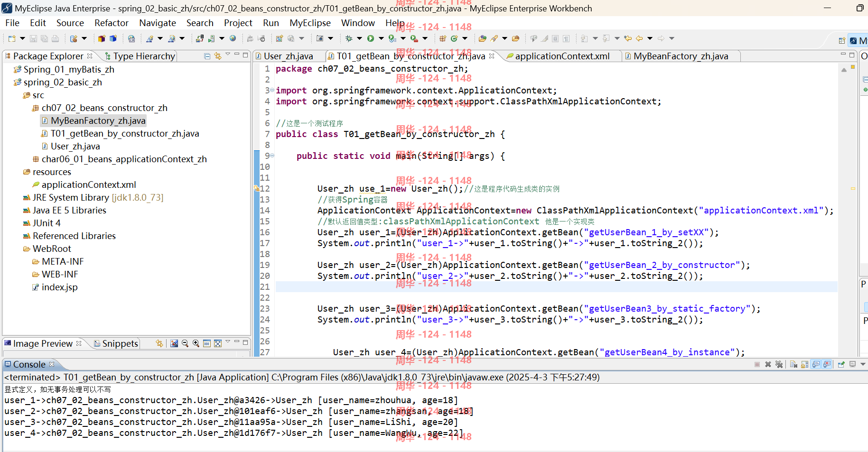Open the Console view menu dropdown
This screenshot has height=452, width=868.
tap(863, 364)
